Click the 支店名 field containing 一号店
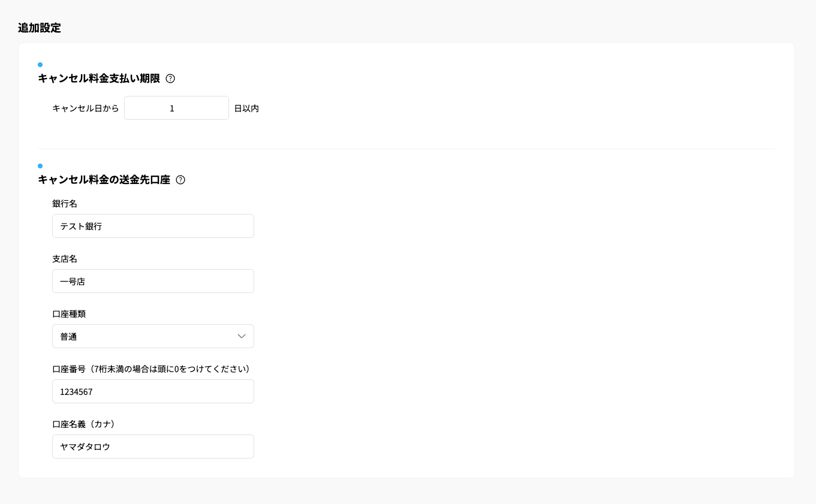Screen dimensions: 816x504 point(153,281)
